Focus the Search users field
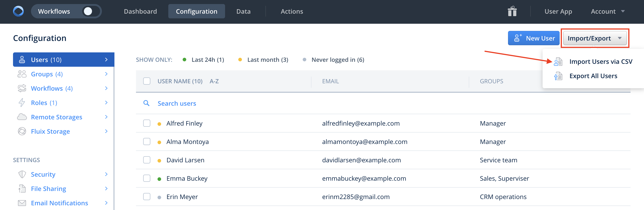Screen dimensions: 644x210 click(x=177, y=103)
